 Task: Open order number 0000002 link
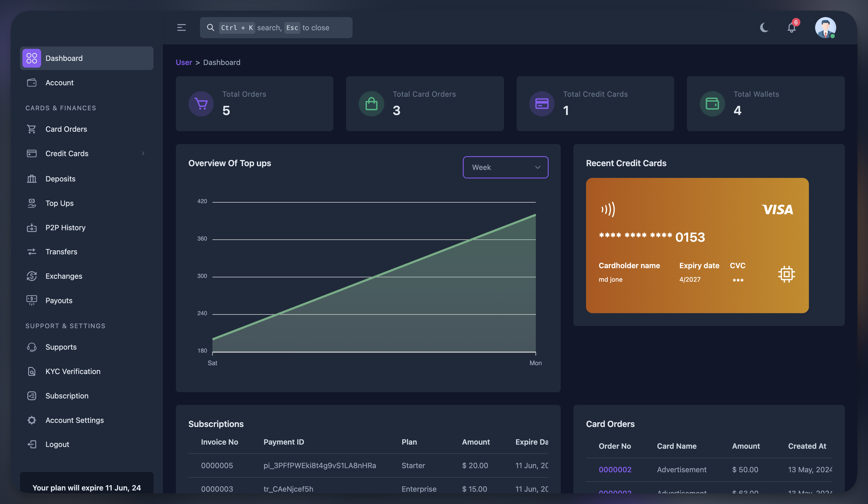click(615, 470)
